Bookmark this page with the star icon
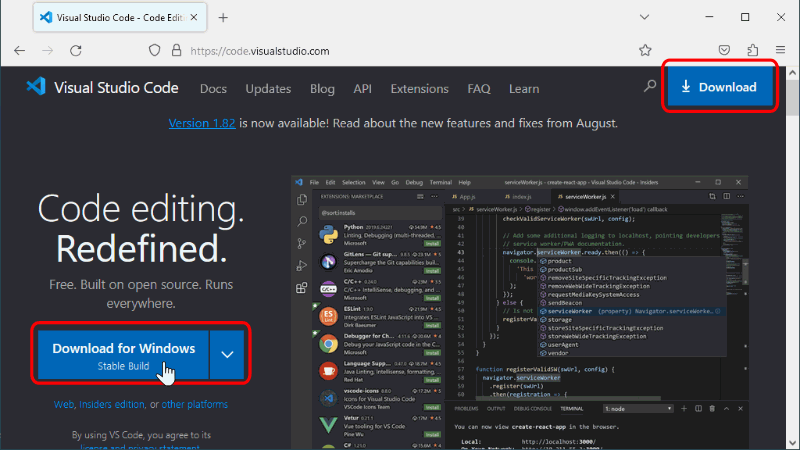The image size is (800, 450). pos(645,50)
